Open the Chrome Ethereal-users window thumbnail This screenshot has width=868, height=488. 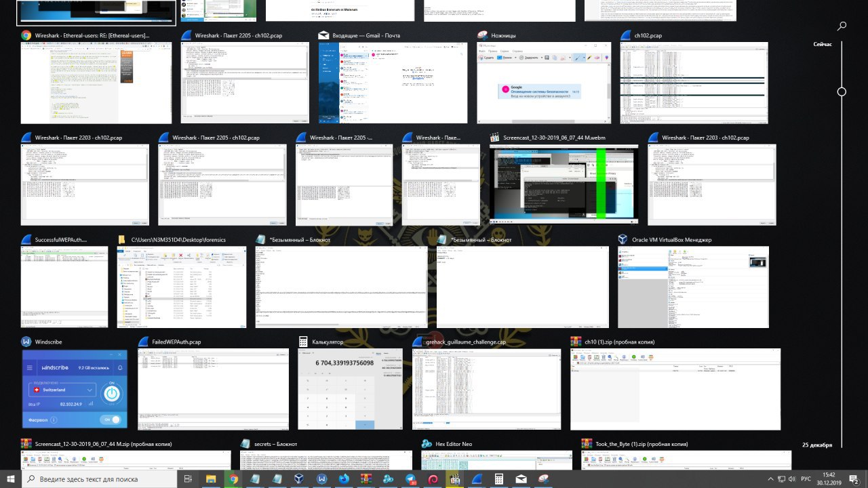[x=96, y=83]
